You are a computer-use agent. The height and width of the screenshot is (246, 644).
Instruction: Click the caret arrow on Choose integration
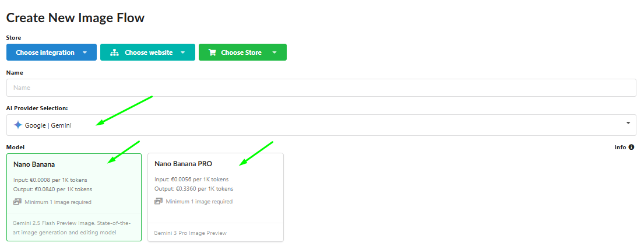pos(85,52)
